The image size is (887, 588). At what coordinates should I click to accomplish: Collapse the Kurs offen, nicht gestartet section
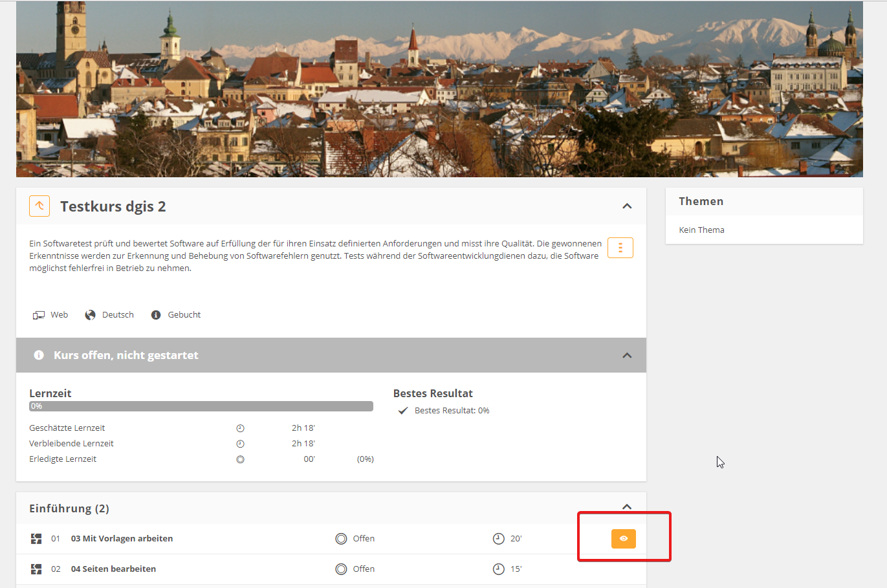(626, 355)
